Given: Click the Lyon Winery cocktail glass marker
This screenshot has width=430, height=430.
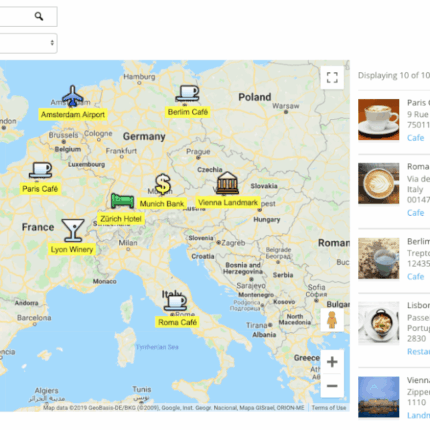Looking at the screenshot, I should click(73, 230).
